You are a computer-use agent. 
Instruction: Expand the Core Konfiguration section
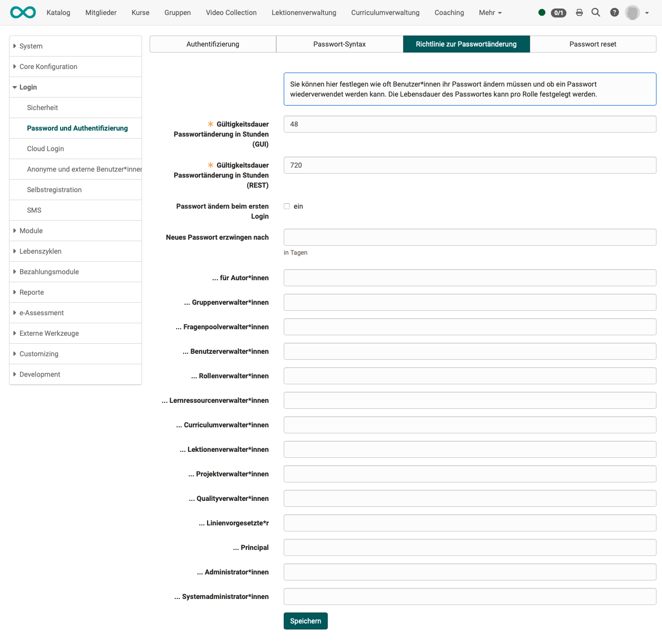click(76, 67)
